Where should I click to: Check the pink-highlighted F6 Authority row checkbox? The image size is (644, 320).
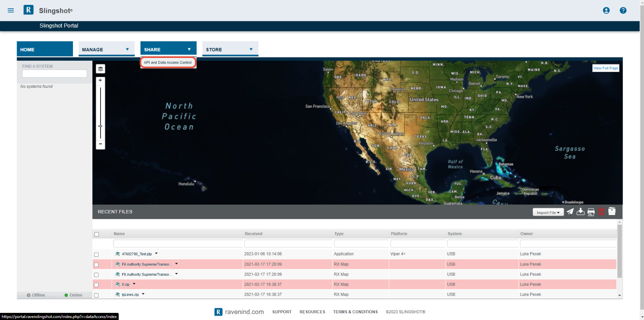point(96,265)
